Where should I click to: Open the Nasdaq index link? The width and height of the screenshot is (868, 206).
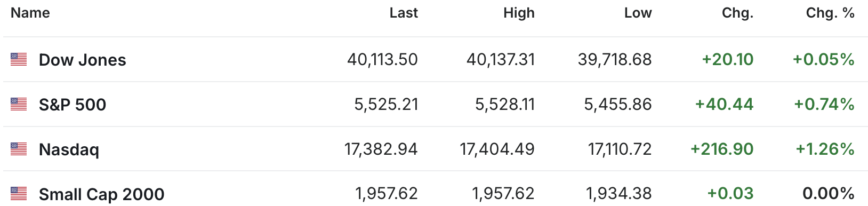69,149
